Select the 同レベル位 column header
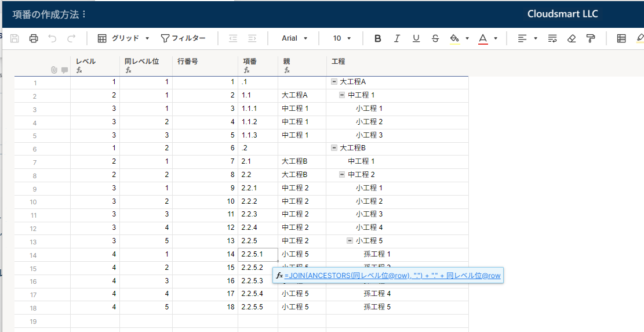 coord(146,65)
